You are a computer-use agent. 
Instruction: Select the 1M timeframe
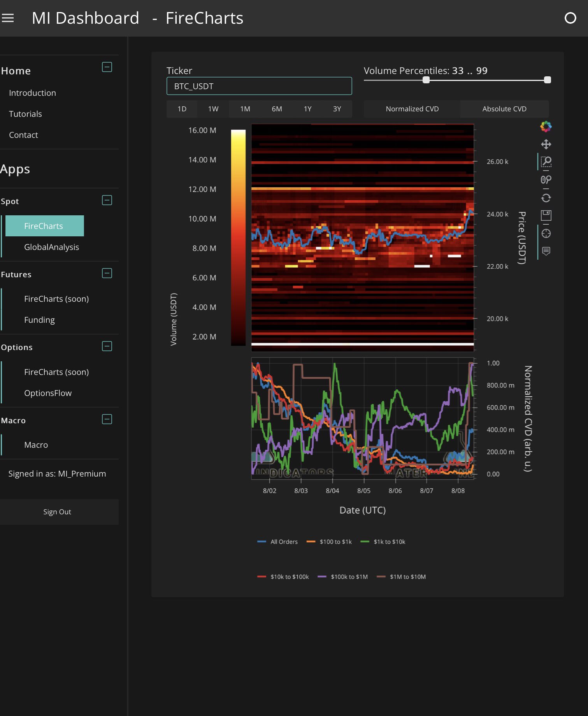coord(245,109)
